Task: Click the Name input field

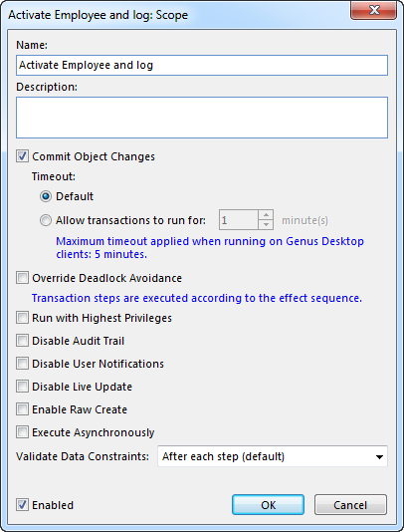Action: click(x=202, y=65)
